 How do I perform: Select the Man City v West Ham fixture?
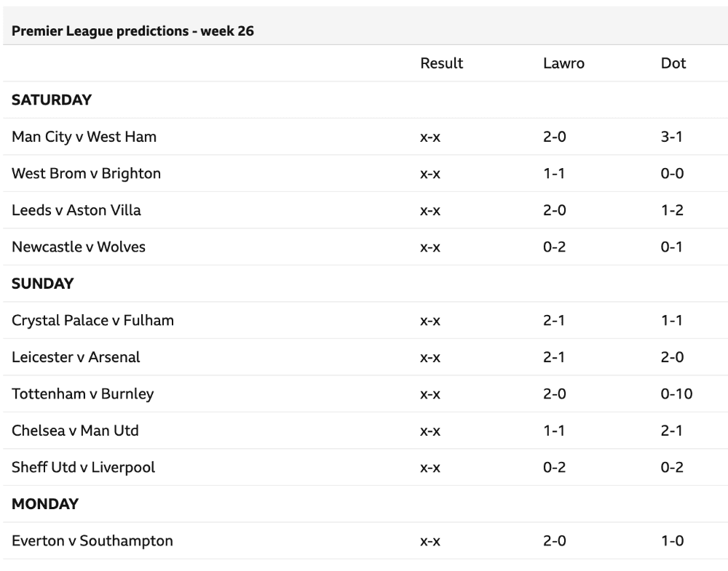pyautogui.click(x=84, y=136)
